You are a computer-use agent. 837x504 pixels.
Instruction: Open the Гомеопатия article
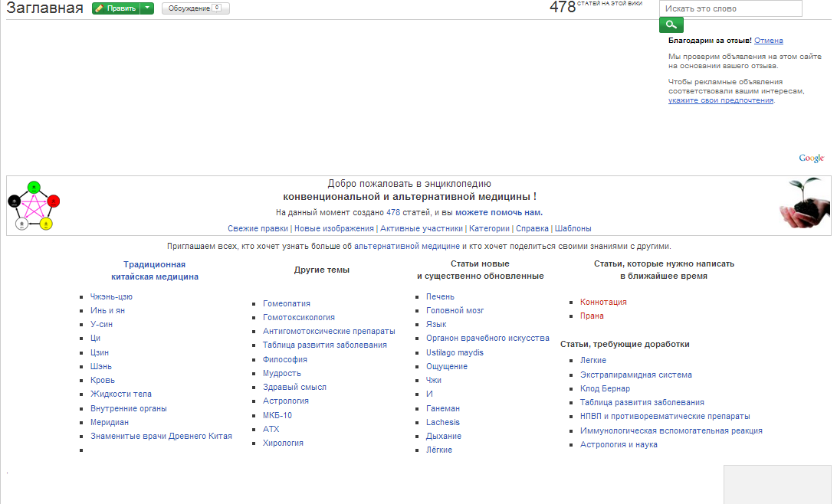286,303
